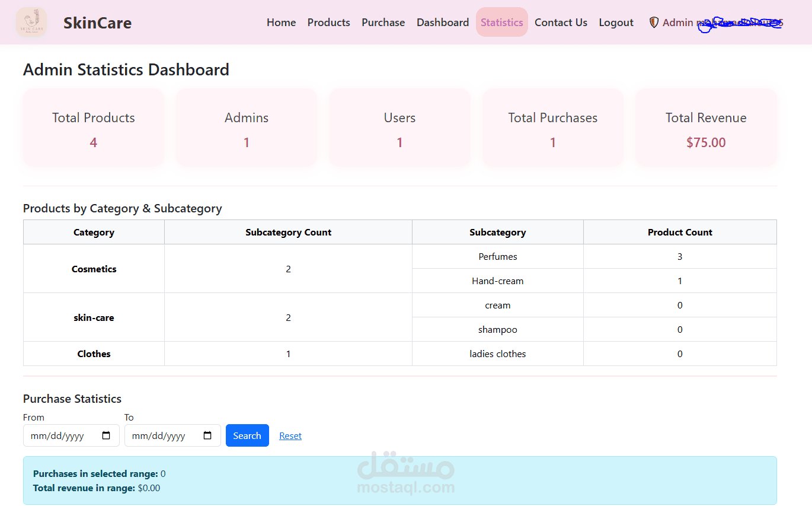812x506 pixels.
Task: Select the Admins stat card
Action: coord(247,128)
